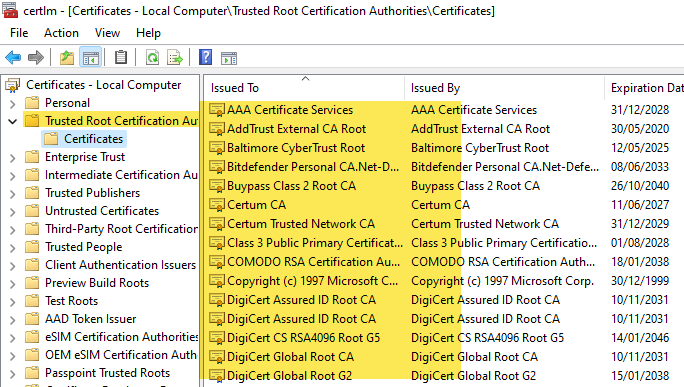Sort by the Expiration Date column header
Screen dimensions: 684x387
pos(645,88)
